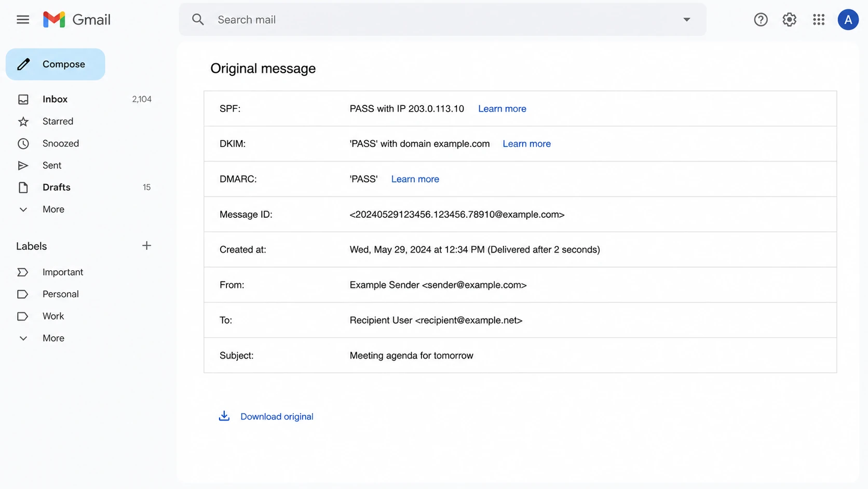The image size is (868, 489).
Task: Open the Snoozed folder
Action: (61, 143)
